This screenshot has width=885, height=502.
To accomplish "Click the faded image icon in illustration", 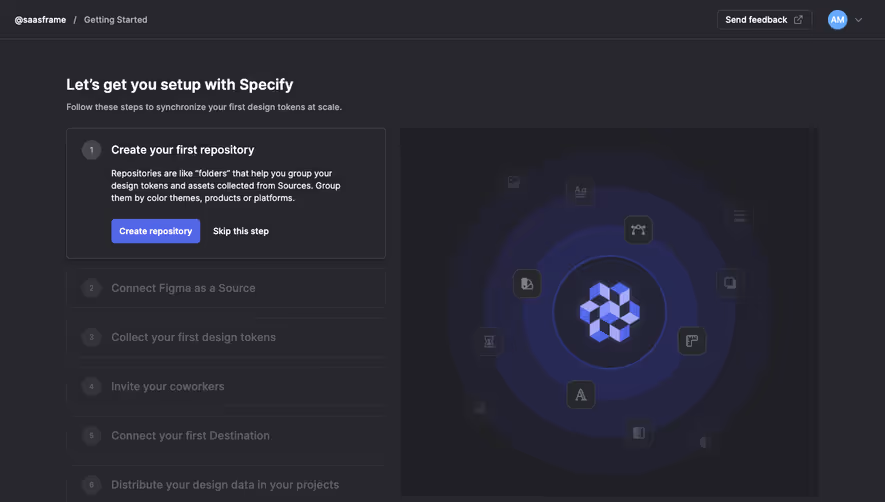I will (514, 182).
